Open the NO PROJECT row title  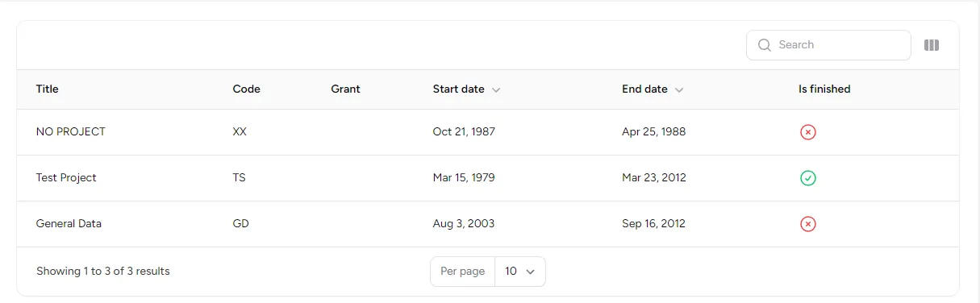(71, 131)
